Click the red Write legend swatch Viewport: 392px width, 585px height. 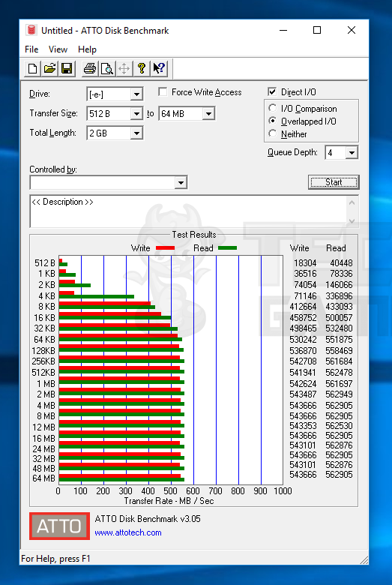[165, 247]
